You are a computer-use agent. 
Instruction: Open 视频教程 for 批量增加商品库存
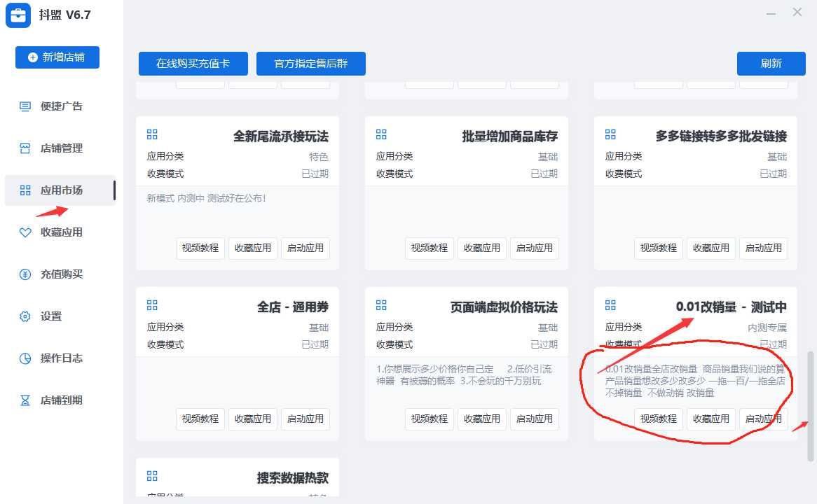(429, 248)
